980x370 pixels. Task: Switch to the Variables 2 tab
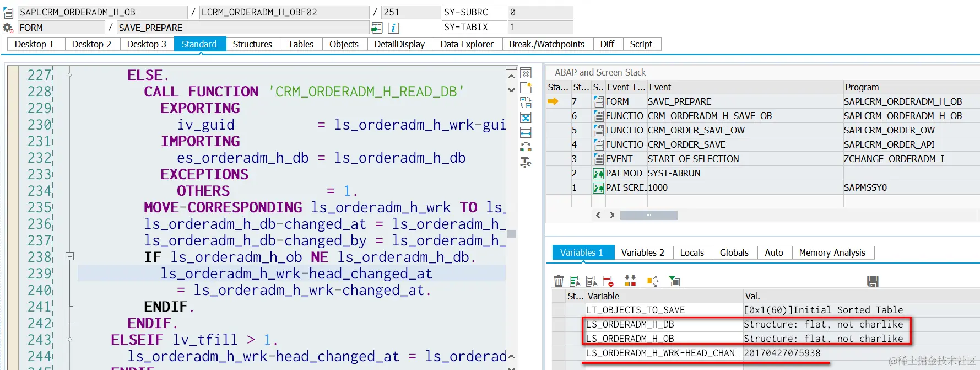[x=643, y=253]
